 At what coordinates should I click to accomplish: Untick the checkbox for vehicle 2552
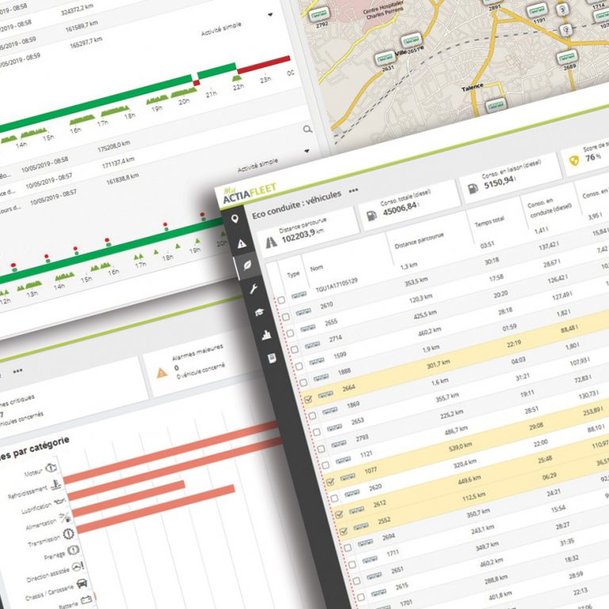pos(343,531)
